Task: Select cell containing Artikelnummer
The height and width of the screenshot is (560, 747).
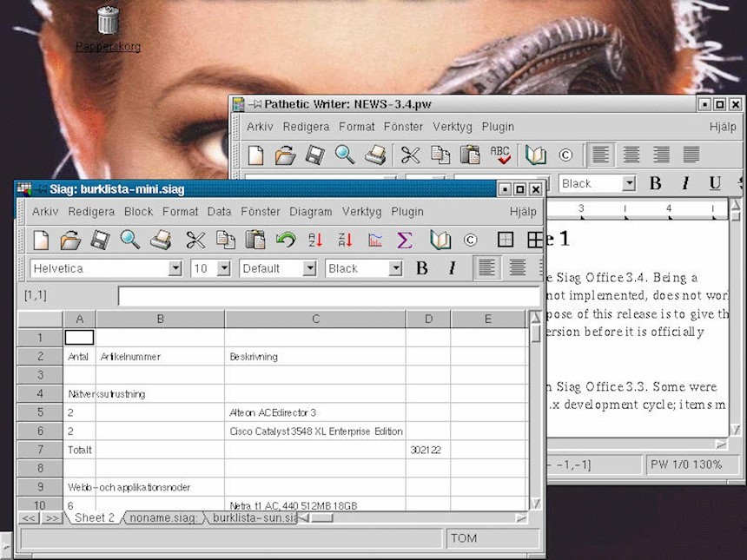Action: click(x=160, y=357)
